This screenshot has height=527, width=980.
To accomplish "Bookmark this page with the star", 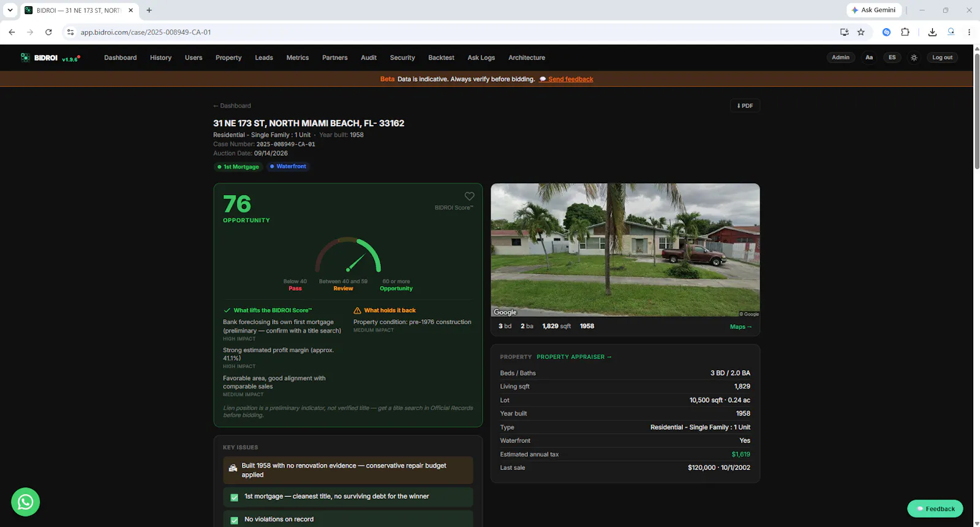I will coord(861,32).
